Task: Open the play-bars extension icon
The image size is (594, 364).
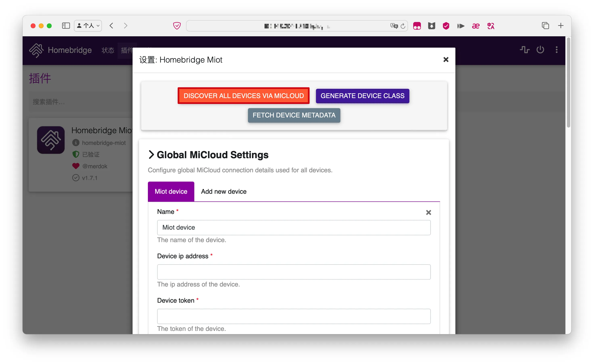Action: (x=461, y=26)
